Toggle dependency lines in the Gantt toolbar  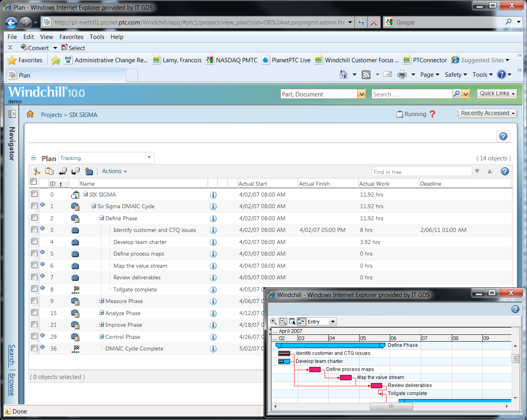tap(301, 322)
